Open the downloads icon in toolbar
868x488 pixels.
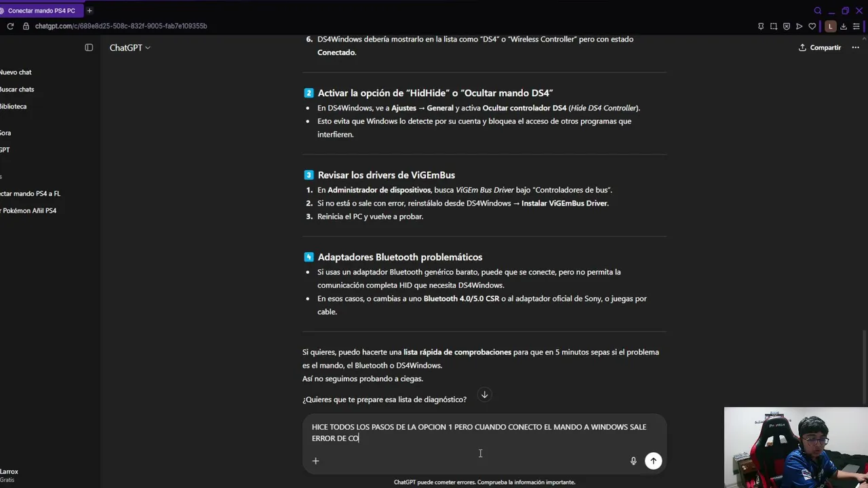coord(844,26)
